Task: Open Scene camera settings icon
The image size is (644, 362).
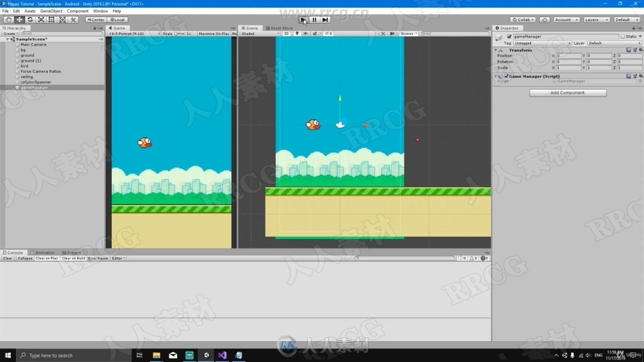Action: click(392, 34)
